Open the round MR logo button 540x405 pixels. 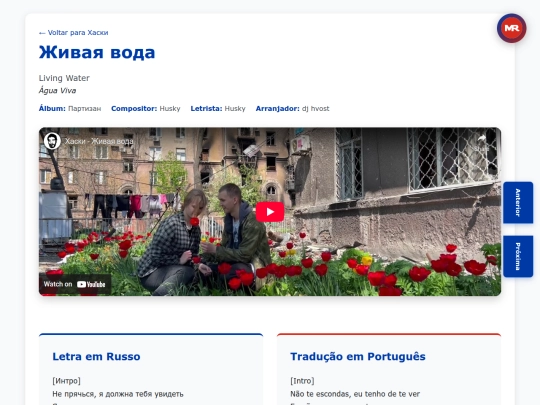click(x=511, y=28)
